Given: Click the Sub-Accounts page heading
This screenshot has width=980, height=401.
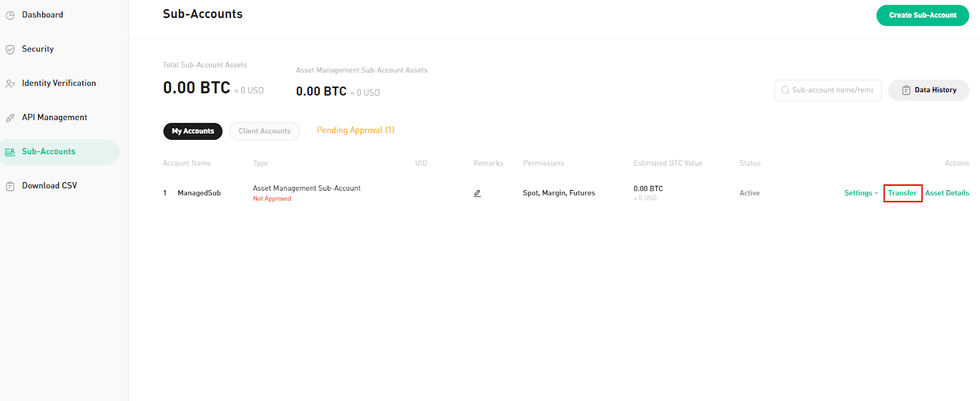Looking at the screenshot, I should [x=203, y=14].
